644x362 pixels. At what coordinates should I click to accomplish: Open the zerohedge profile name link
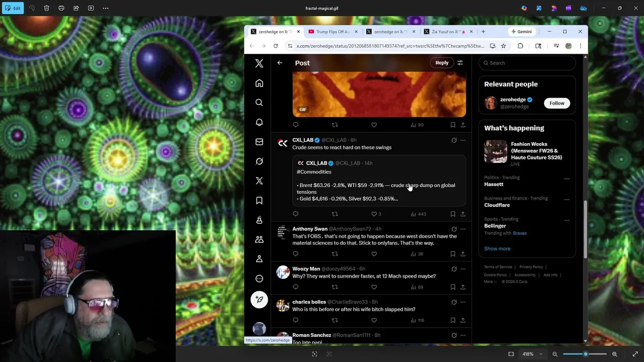[x=513, y=100]
